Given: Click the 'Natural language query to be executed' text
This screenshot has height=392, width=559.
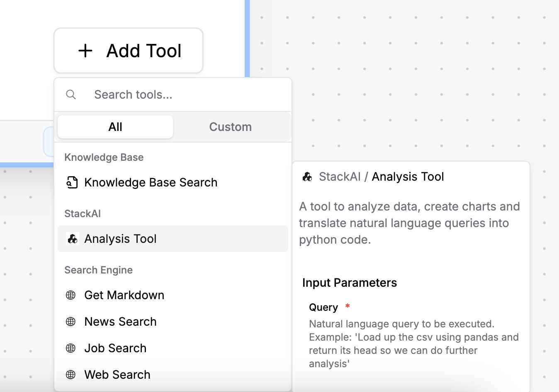Looking at the screenshot, I should (414, 344).
